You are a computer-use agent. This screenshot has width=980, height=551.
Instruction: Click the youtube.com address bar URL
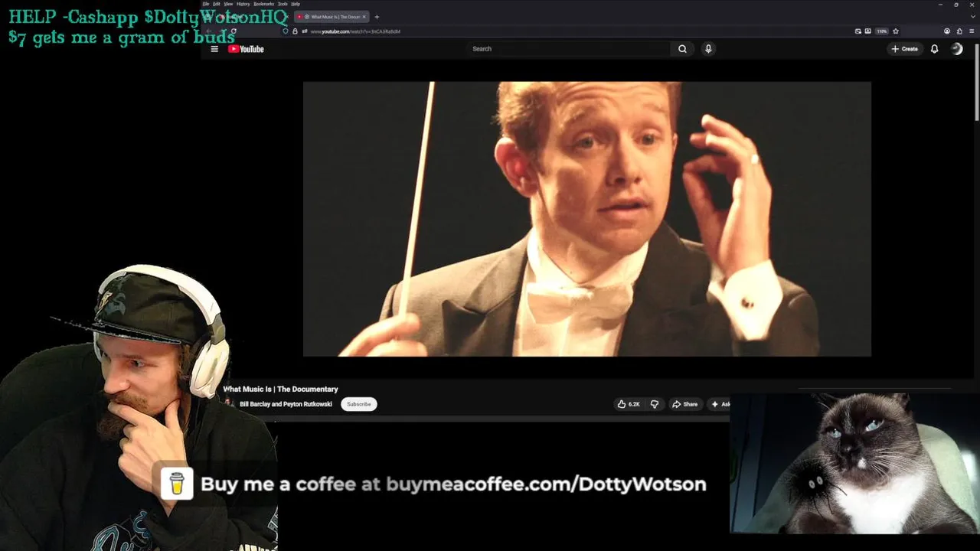(x=355, y=31)
